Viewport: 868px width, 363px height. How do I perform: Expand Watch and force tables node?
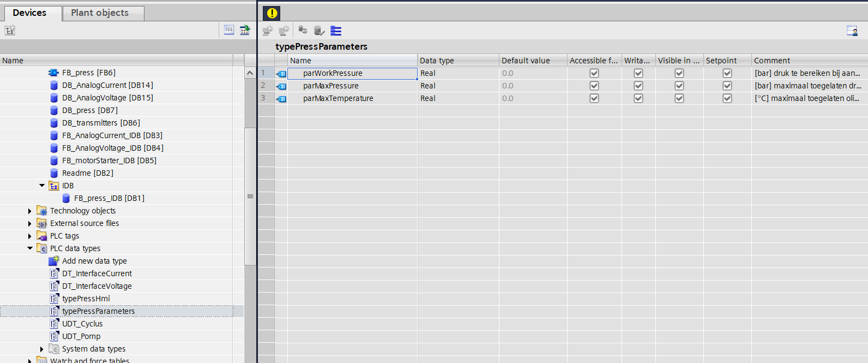coord(30,360)
